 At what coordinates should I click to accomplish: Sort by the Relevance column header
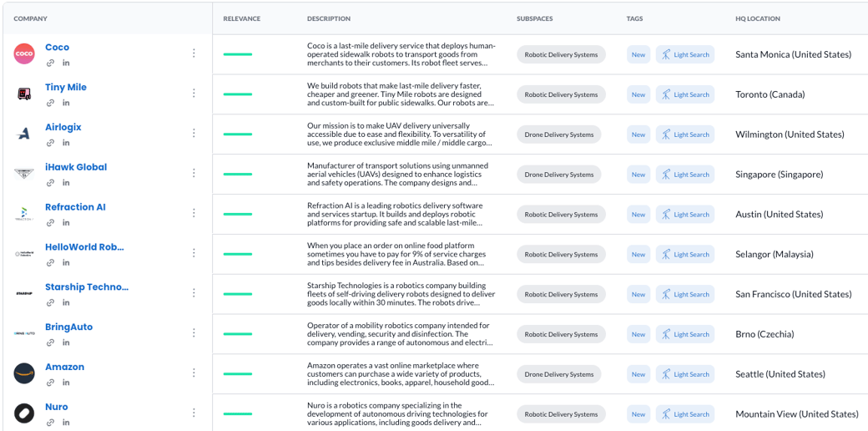click(x=242, y=18)
